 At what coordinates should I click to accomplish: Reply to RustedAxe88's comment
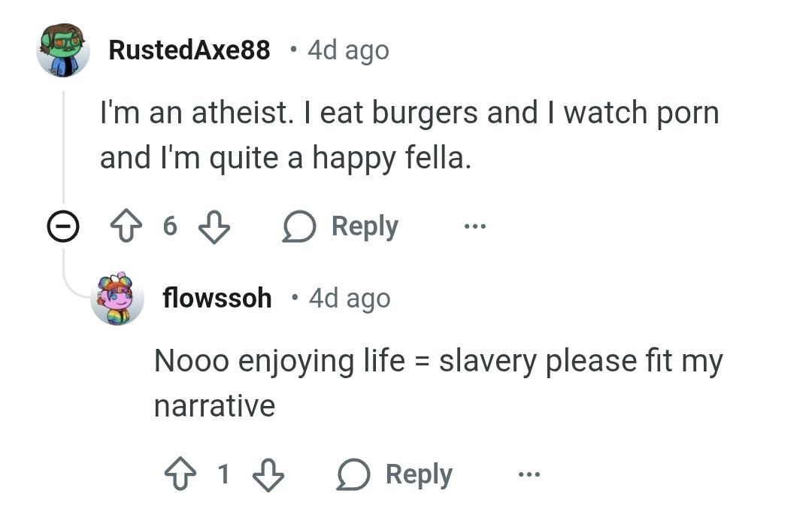pos(341,226)
